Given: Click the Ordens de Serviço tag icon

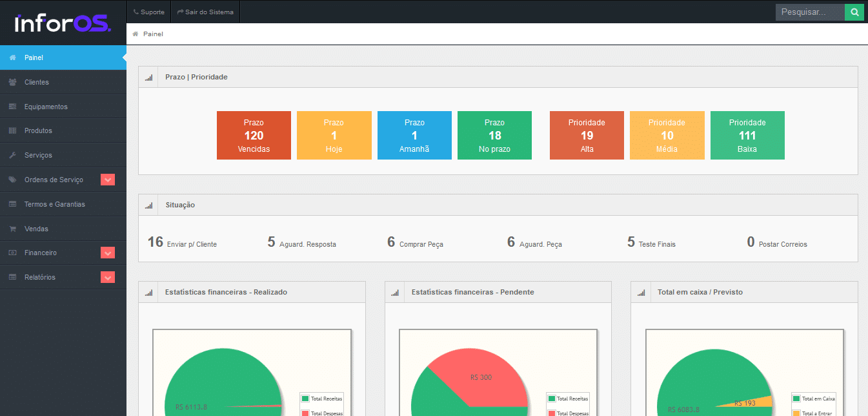Looking at the screenshot, I should (12, 180).
